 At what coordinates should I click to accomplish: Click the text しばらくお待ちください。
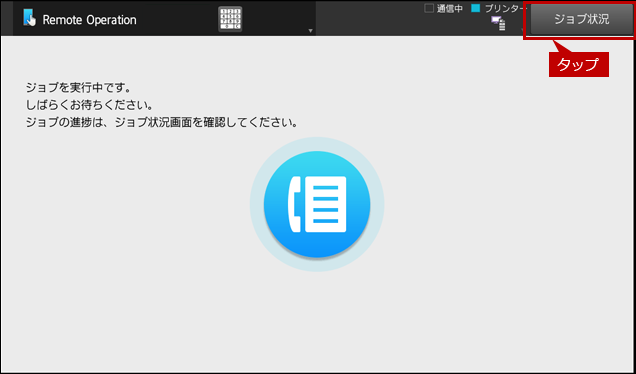coord(89,105)
